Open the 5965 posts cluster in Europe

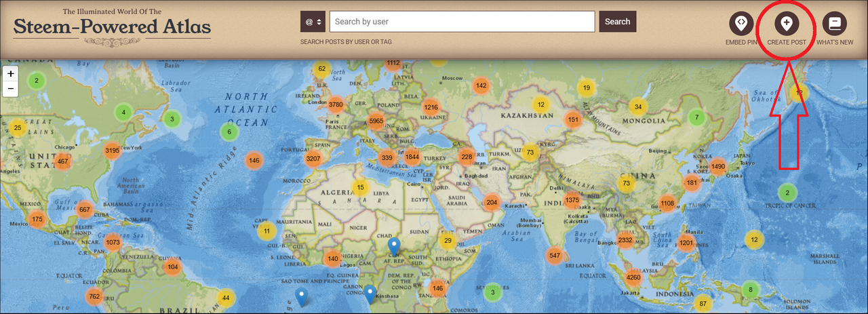coord(376,121)
